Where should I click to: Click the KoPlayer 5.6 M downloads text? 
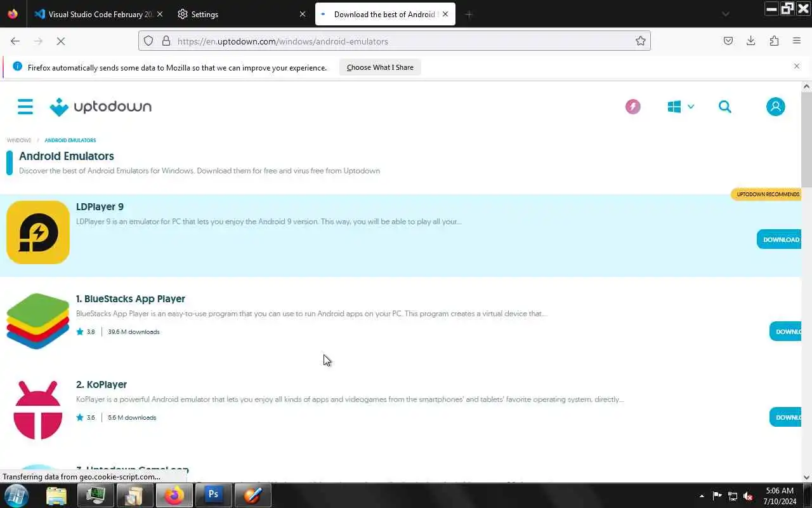point(132,417)
